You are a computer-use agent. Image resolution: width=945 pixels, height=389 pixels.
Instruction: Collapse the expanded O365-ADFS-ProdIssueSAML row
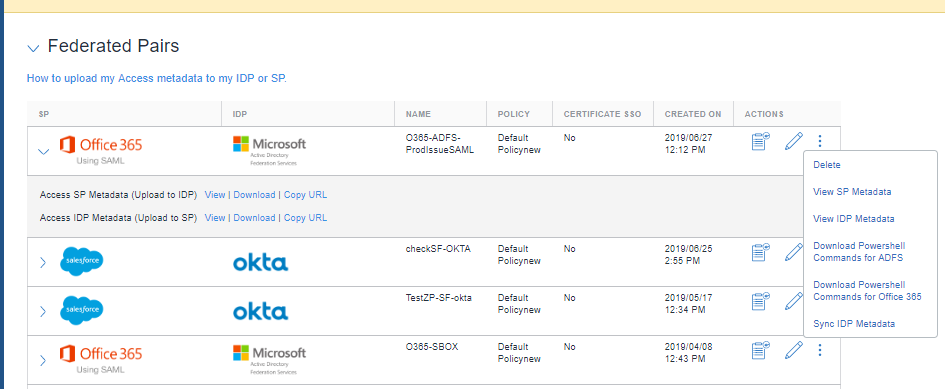point(43,152)
